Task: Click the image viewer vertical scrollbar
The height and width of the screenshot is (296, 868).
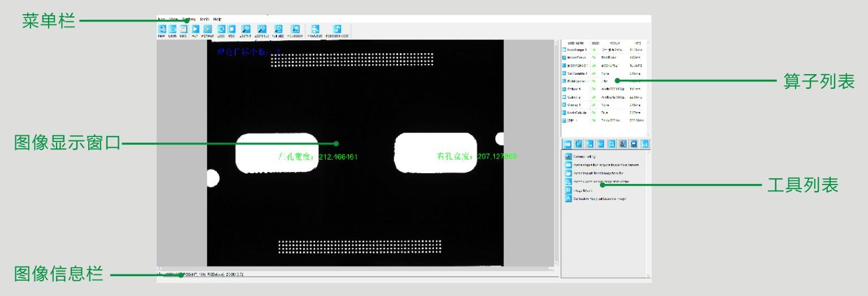Action: 556,153
